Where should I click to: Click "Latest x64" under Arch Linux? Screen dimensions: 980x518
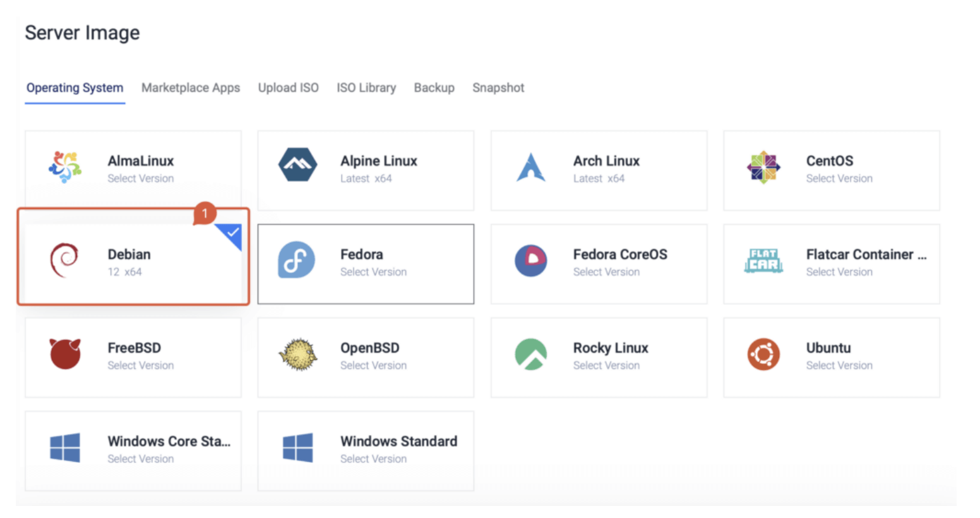599,179
